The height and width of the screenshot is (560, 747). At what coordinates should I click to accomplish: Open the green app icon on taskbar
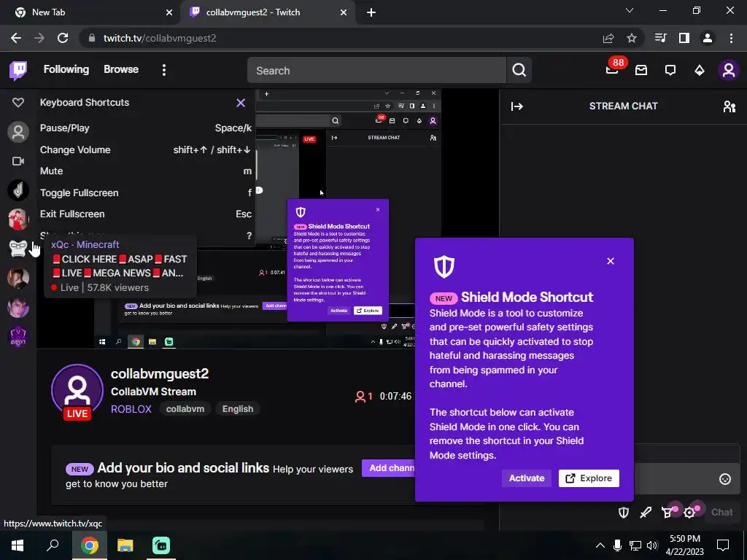[161, 545]
